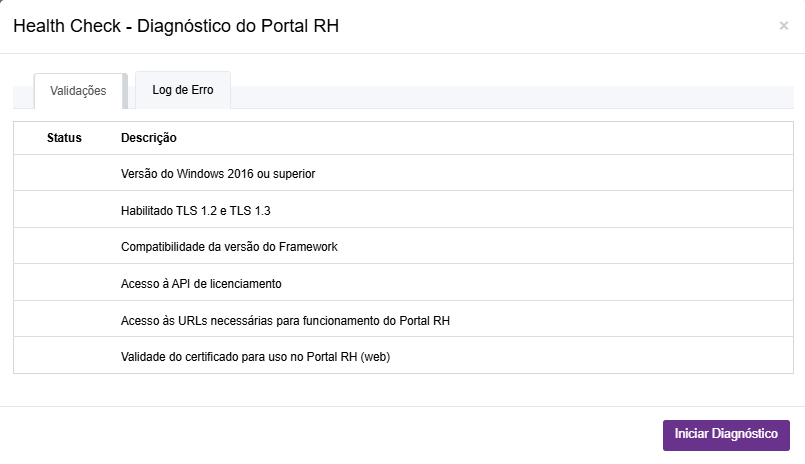Click the Status column header

pos(64,138)
